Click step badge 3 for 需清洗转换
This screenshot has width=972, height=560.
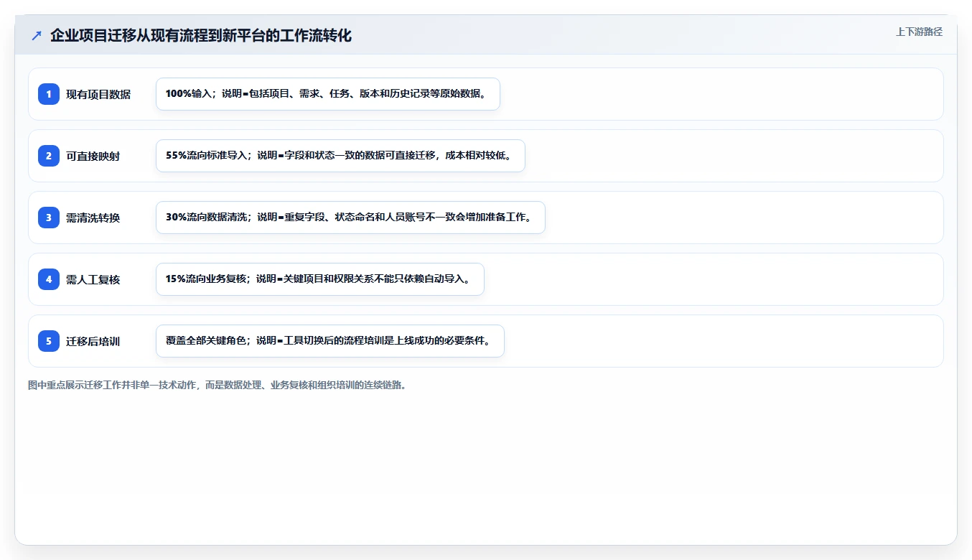click(49, 218)
